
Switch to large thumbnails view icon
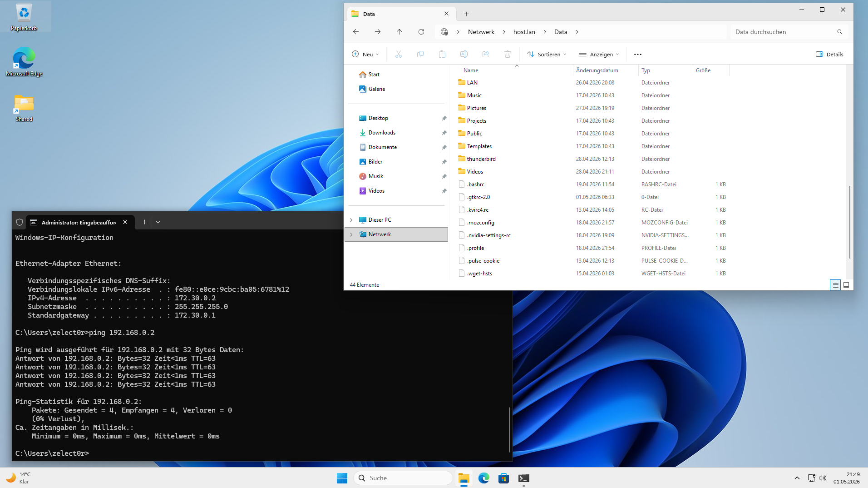pos(846,285)
